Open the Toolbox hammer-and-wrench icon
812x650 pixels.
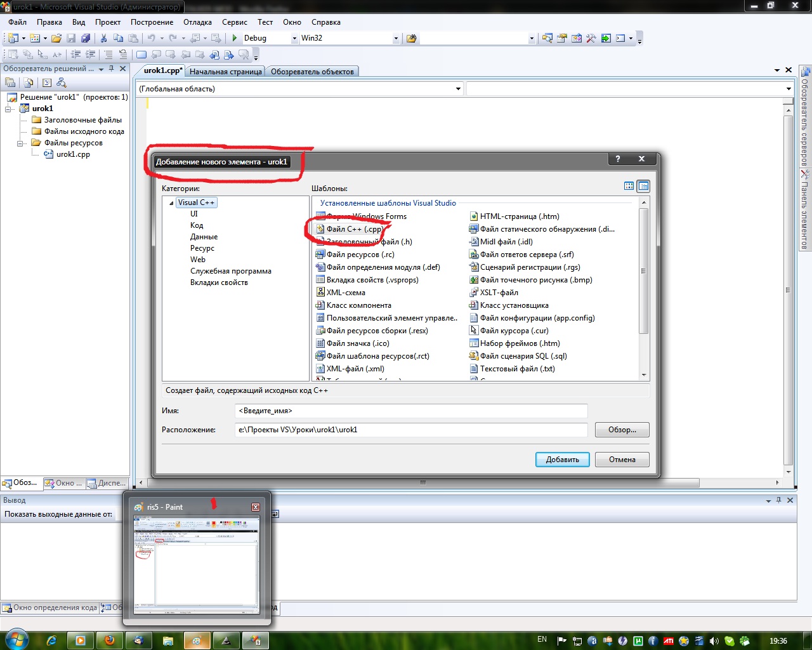click(591, 38)
